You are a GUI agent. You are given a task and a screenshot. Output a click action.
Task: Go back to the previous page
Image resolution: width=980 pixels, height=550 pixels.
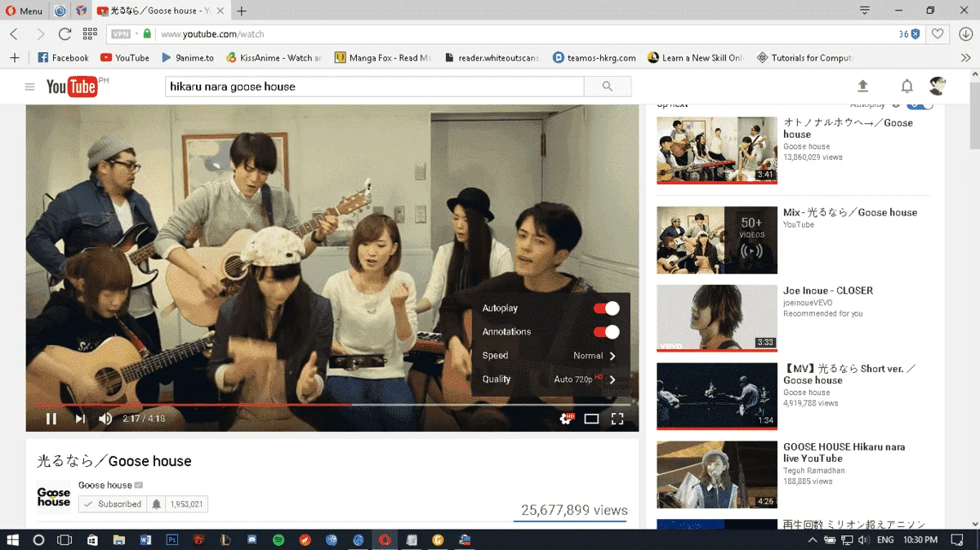(14, 33)
